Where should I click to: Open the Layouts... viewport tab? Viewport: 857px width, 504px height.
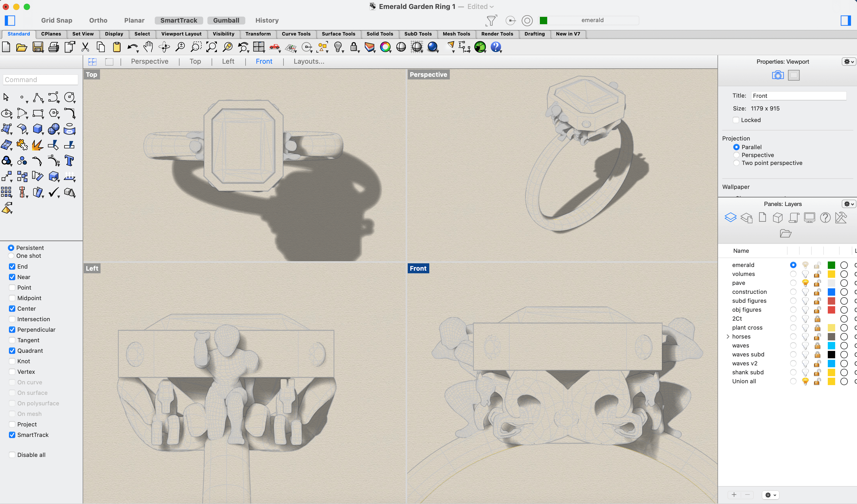pos(309,62)
